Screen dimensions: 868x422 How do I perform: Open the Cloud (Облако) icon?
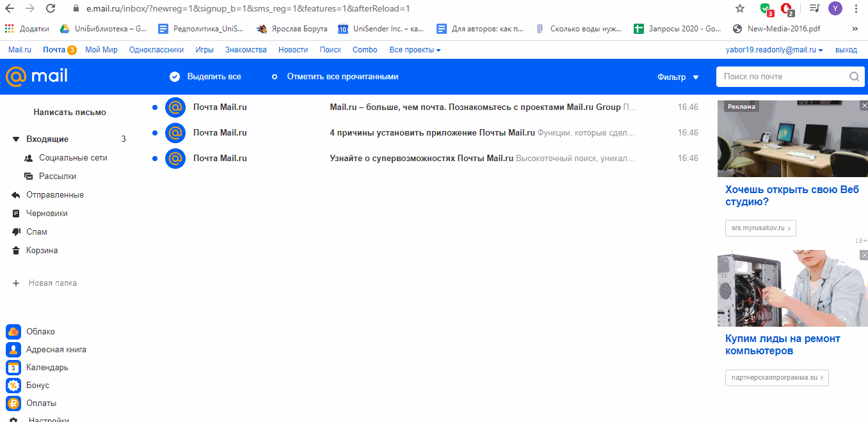[13, 331]
